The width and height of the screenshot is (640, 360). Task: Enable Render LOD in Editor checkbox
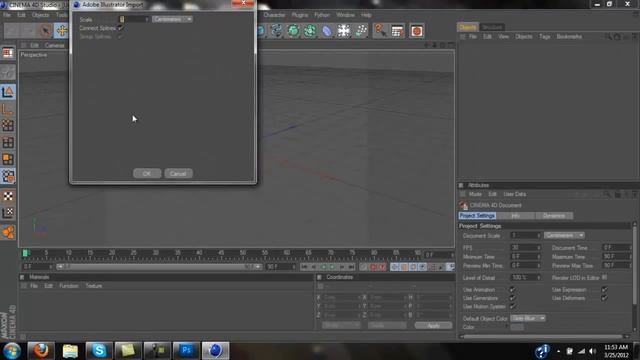[x=604, y=277]
